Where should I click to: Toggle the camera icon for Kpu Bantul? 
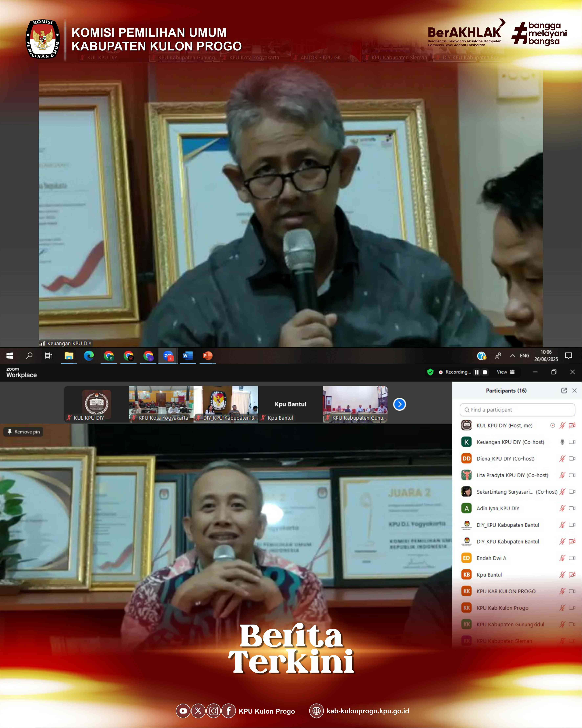pos(572,574)
